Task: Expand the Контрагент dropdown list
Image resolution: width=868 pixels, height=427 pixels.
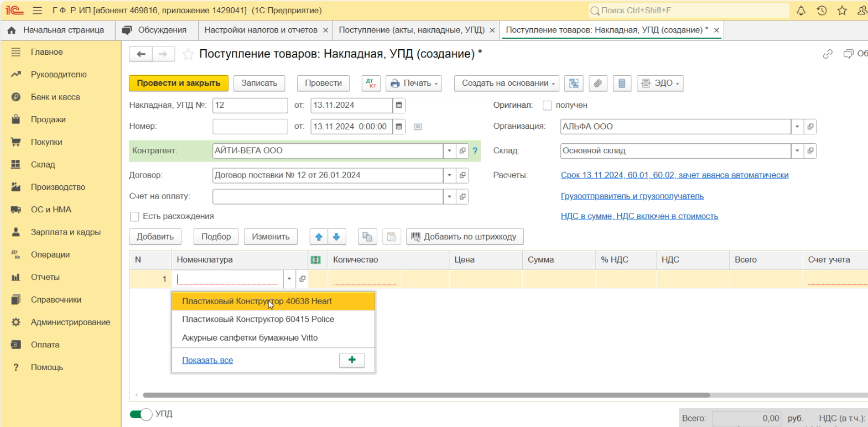Action: tap(449, 150)
